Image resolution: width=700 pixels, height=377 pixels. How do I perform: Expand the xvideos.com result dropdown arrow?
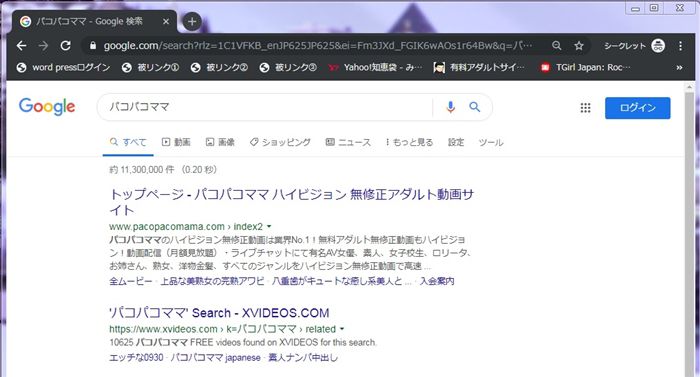[x=342, y=329]
